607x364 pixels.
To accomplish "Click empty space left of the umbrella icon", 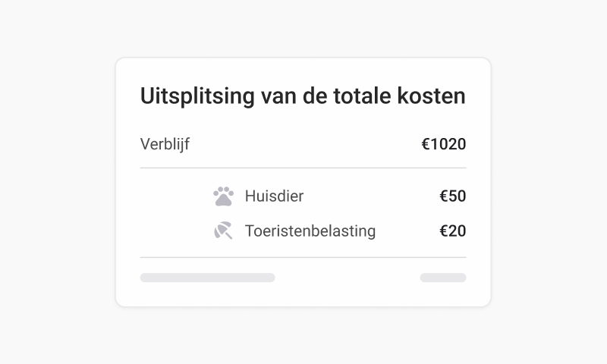I will pos(175,231).
